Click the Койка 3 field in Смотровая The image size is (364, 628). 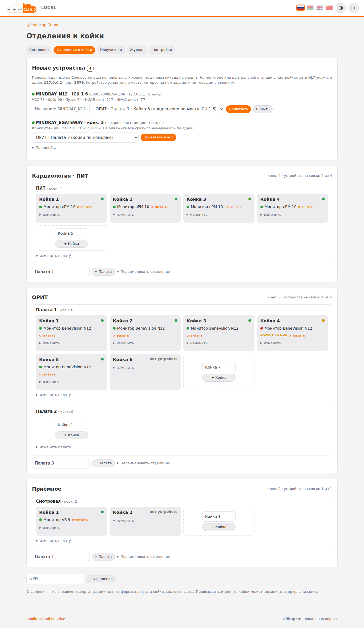click(x=219, y=517)
